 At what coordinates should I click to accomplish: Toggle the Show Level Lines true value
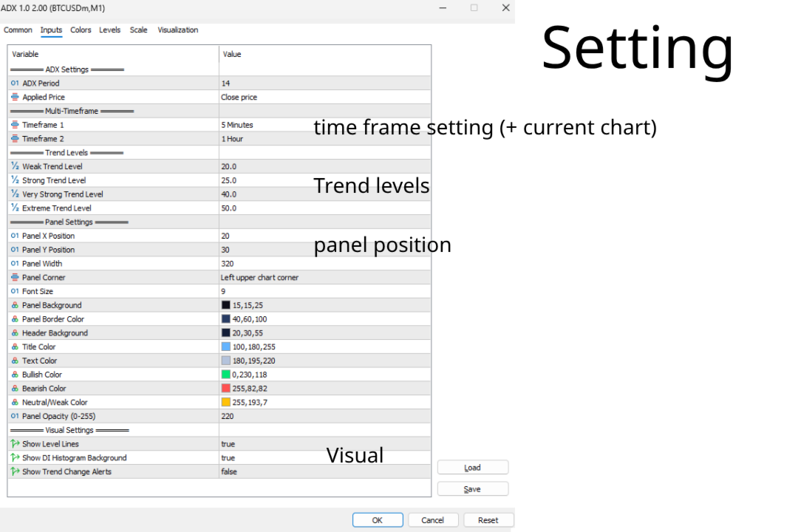click(x=228, y=444)
